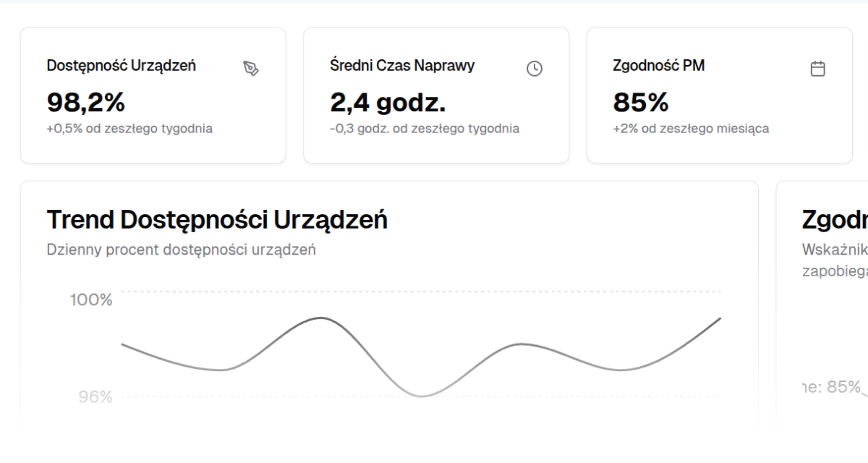Click the 96% y-axis label
The height and width of the screenshot is (463, 868).
[95, 396]
